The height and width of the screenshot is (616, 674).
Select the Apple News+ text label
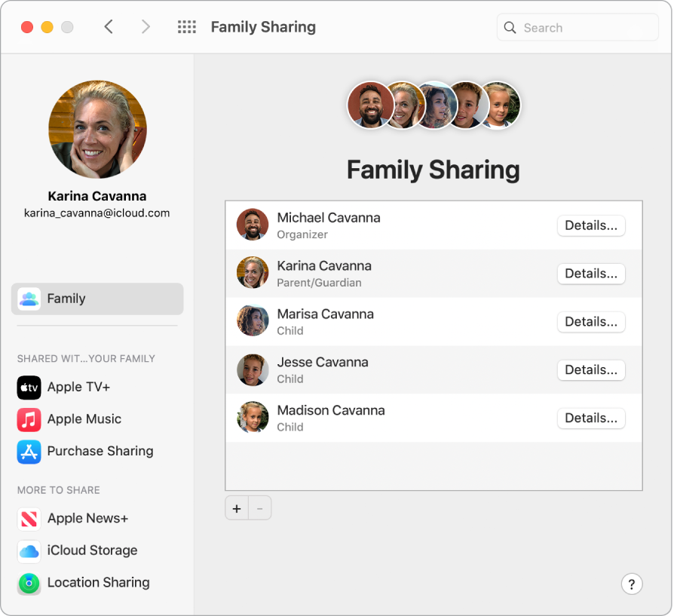tap(87, 518)
